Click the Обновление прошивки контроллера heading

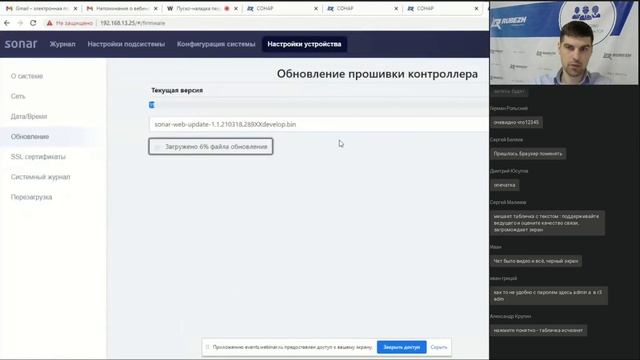pos(377,74)
